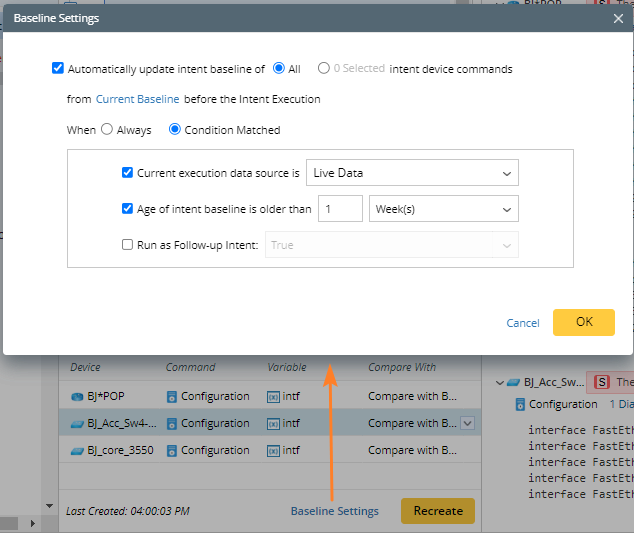Click last interface FastEth config line
The width and height of the screenshot is (634, 533).
pos(581,494)
